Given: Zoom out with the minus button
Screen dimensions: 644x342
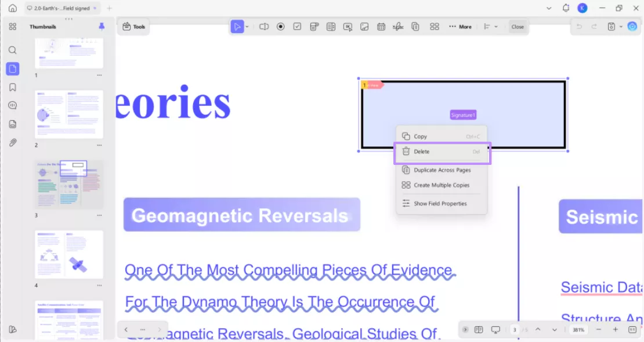Looking at the screenshot, I should point(598,330).
